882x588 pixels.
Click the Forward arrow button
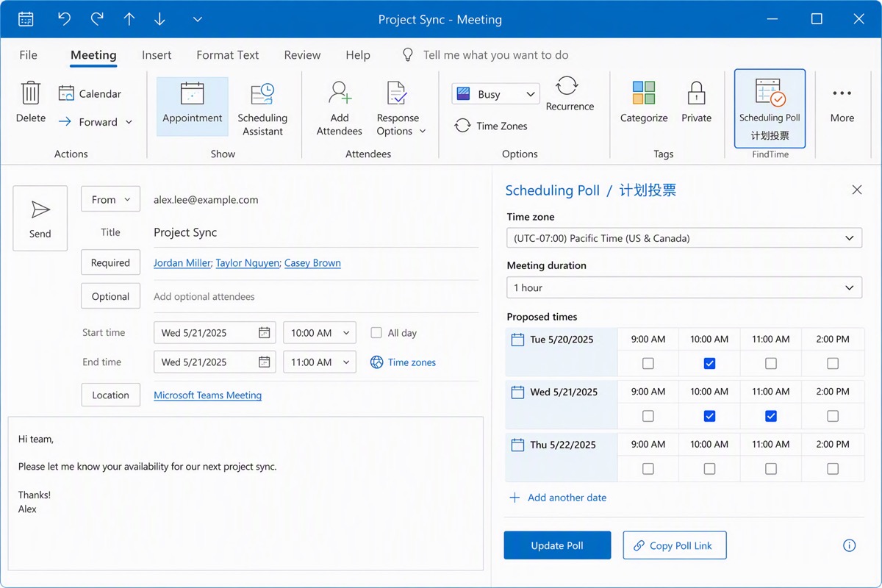pyautogui.click(x=88, y=122)
